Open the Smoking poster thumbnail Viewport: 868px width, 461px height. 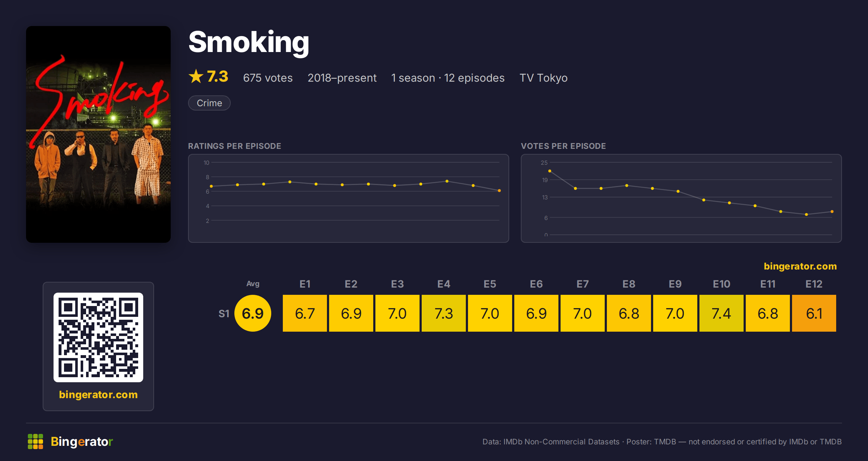tap(98, 134)
